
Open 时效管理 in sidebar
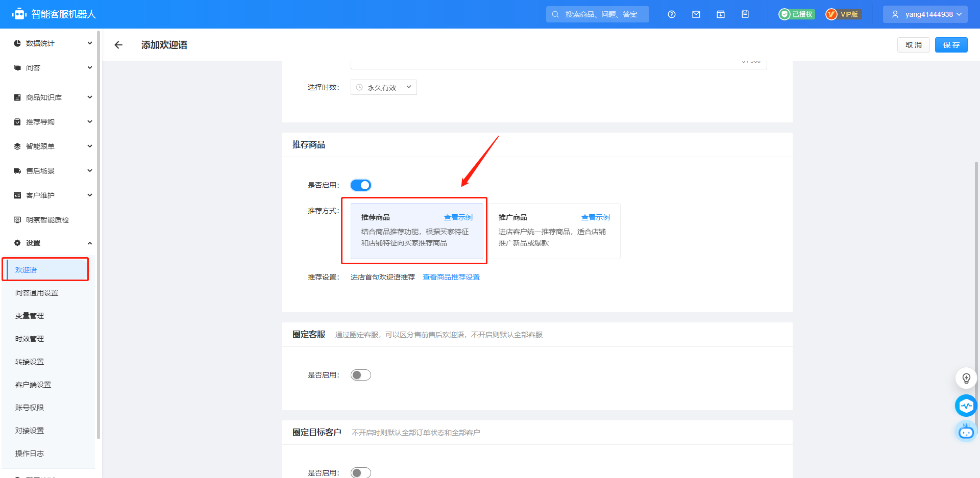(30, 339)
